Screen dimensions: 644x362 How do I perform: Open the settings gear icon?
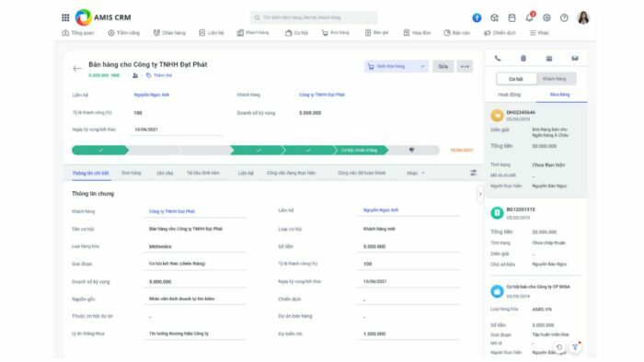546,17
